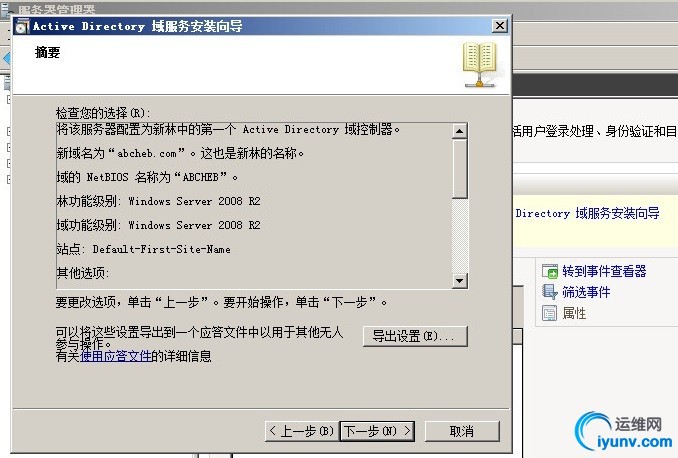Select the 其他选项 line in summary

[83, 273]
